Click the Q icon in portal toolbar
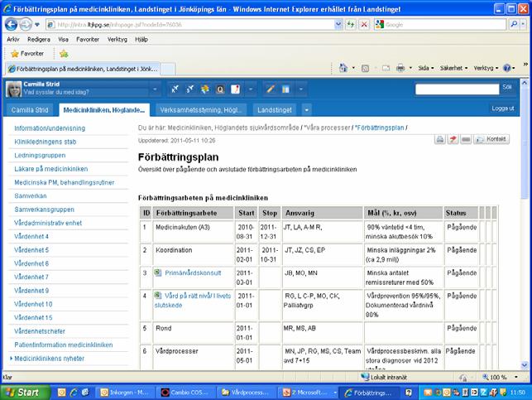 220,89
